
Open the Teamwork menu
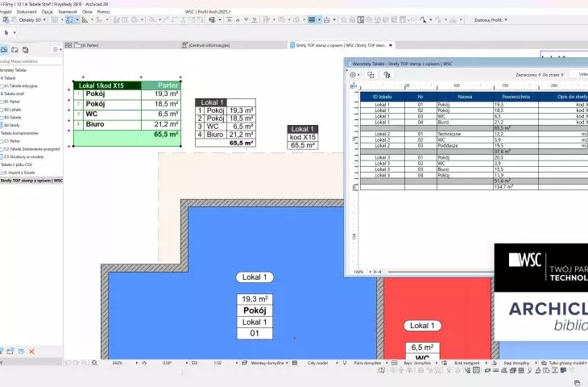point(68,11)
